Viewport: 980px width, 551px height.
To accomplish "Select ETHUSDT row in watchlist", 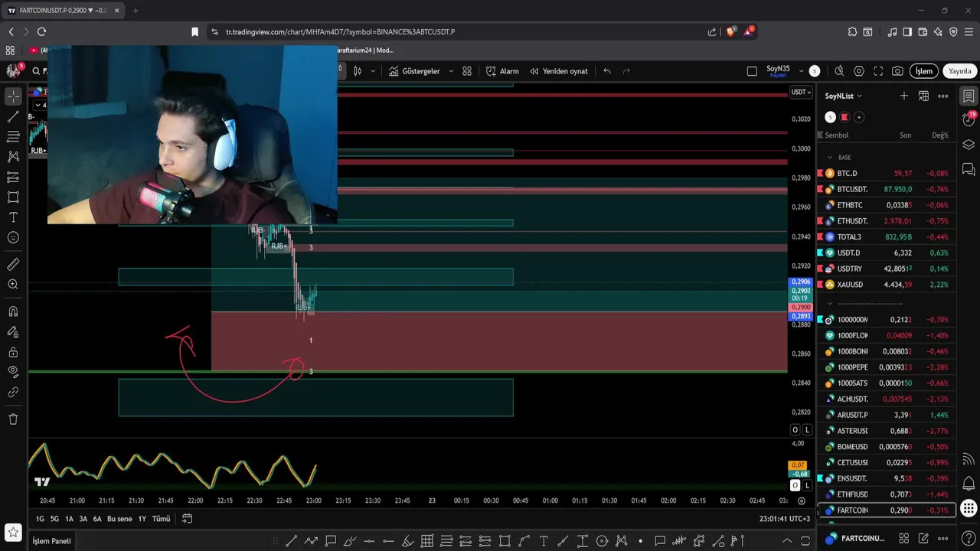I will (886, 221).
